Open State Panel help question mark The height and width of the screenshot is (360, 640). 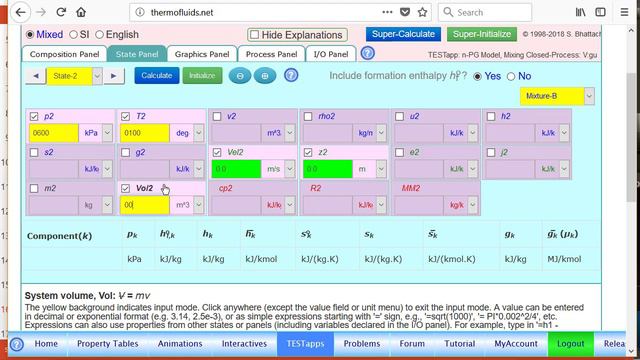[291, 76]
